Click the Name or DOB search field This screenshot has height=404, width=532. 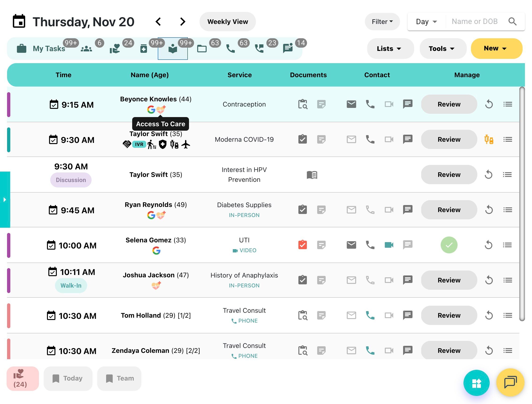(x=474, y=22)
